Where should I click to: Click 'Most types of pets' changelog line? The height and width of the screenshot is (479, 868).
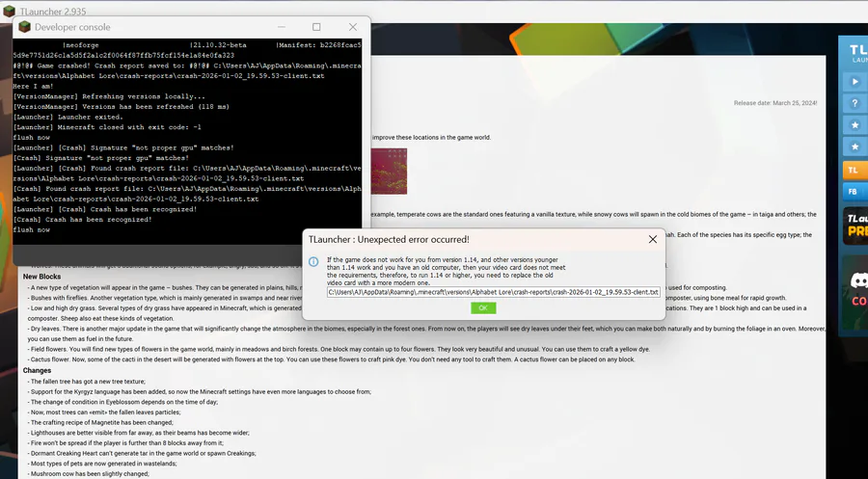click(x=103, y=464)
